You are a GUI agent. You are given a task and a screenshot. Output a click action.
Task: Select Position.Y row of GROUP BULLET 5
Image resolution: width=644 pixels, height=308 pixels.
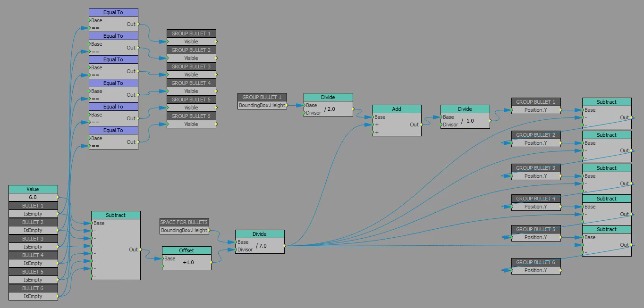(536, 237)
